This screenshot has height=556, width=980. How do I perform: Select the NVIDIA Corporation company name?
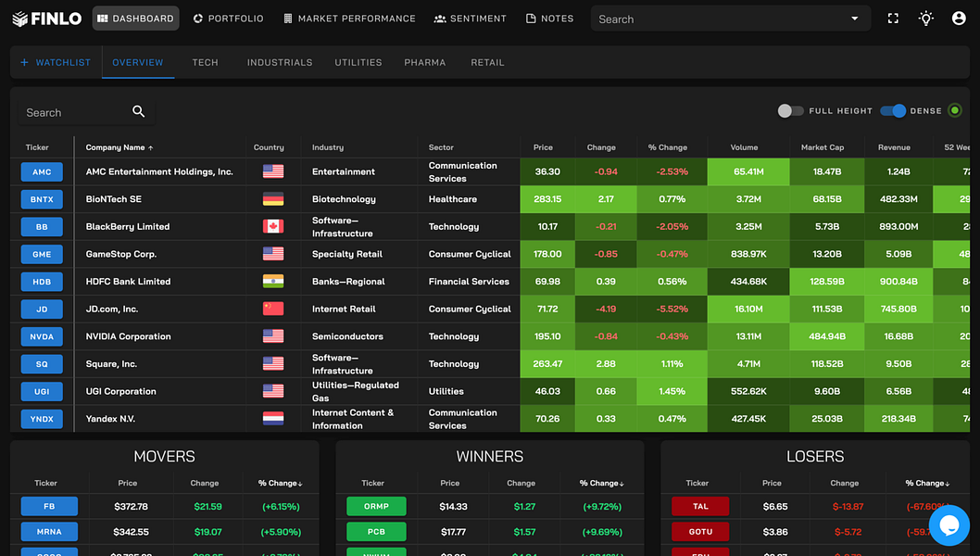coord(128,336)
